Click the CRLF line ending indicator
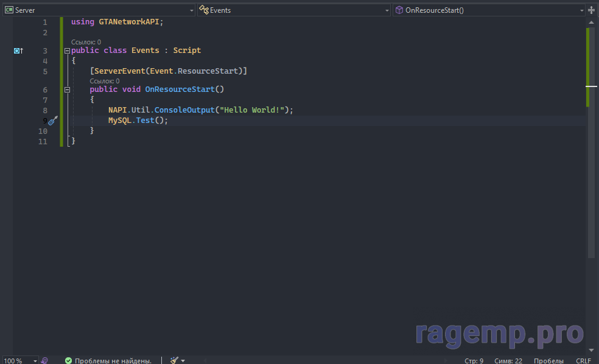This screenshot has height=364, width=599. click(x=583, y=360)
